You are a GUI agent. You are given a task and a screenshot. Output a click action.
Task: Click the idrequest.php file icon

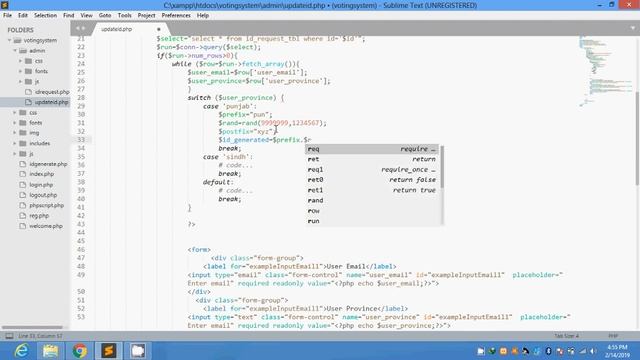[28, 92]
